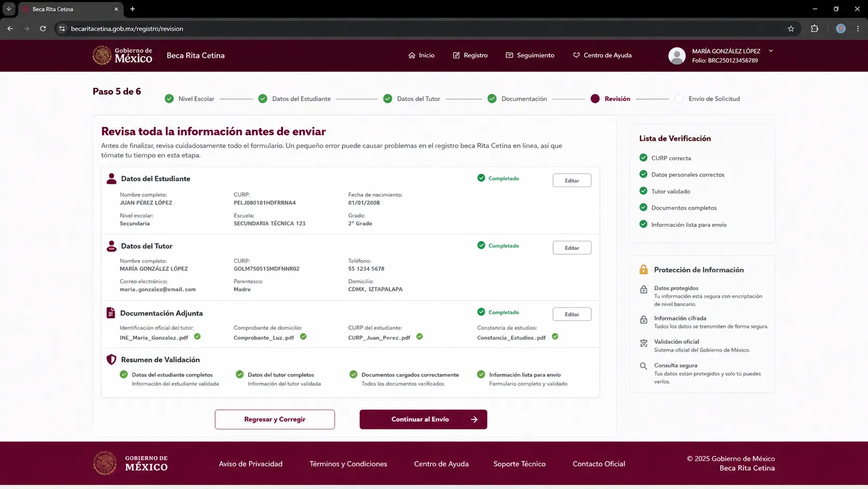Click the Datos del tutor completos checkmark
868x489 pixels.
[240, 374]
